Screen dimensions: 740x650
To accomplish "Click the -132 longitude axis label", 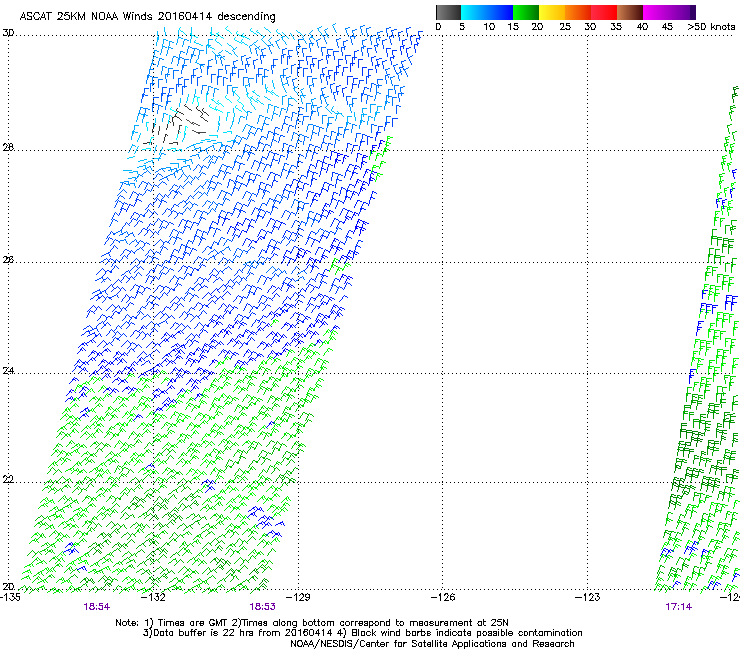I will [x=154, y=597].
